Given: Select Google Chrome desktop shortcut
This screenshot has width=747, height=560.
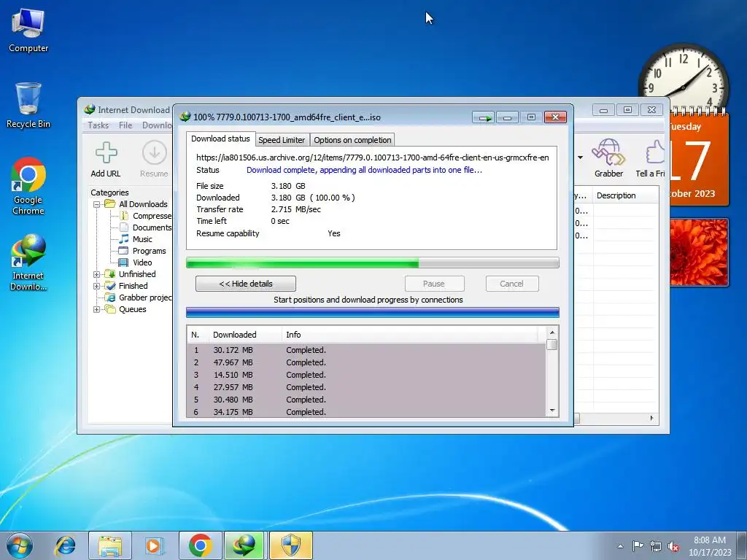Looking at the screenshot, I should [28, 187].
